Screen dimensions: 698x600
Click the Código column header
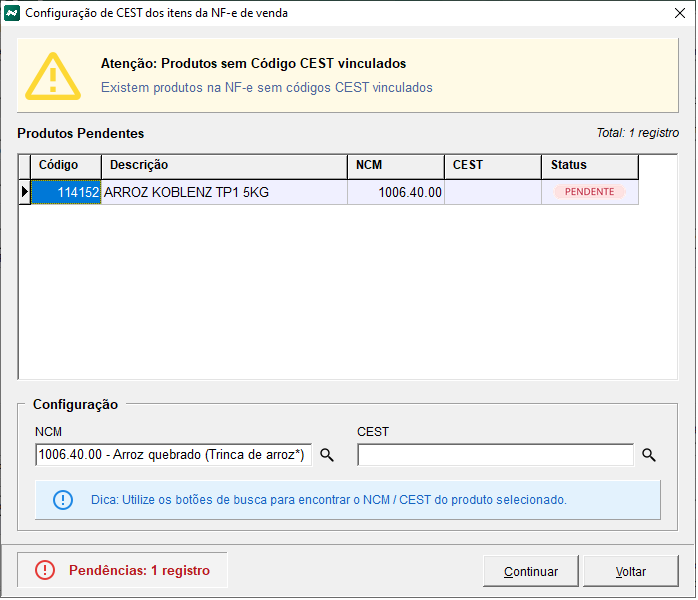(65, 165)
